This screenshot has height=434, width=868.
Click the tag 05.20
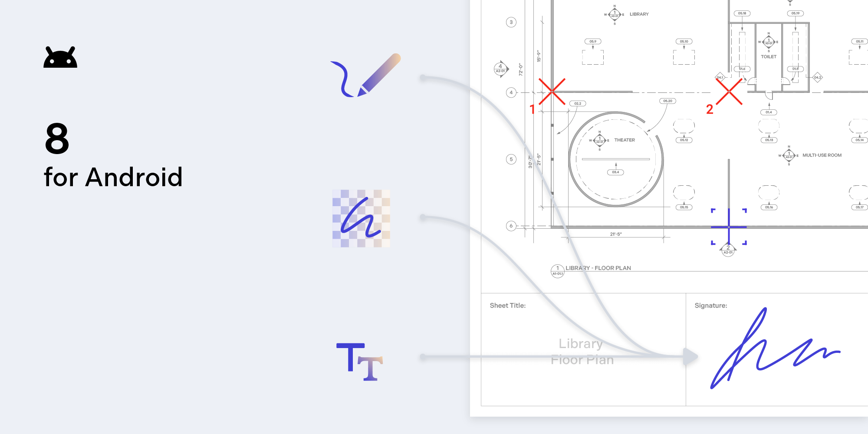coord(667,101)
